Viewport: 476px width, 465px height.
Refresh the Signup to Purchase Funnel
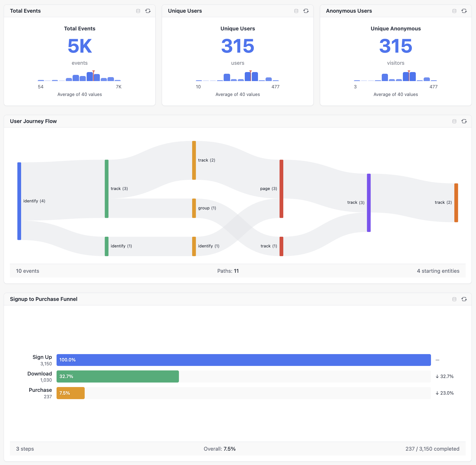tap(464, 299)
